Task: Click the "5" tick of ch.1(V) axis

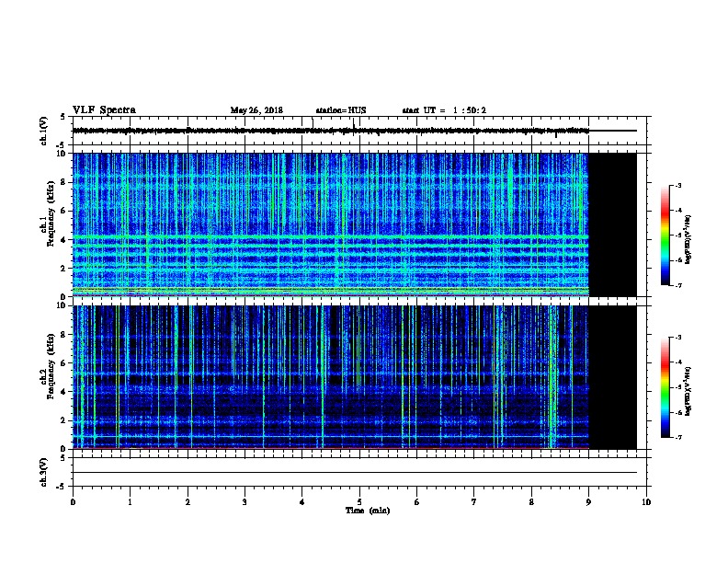Action: click(63, 117)
